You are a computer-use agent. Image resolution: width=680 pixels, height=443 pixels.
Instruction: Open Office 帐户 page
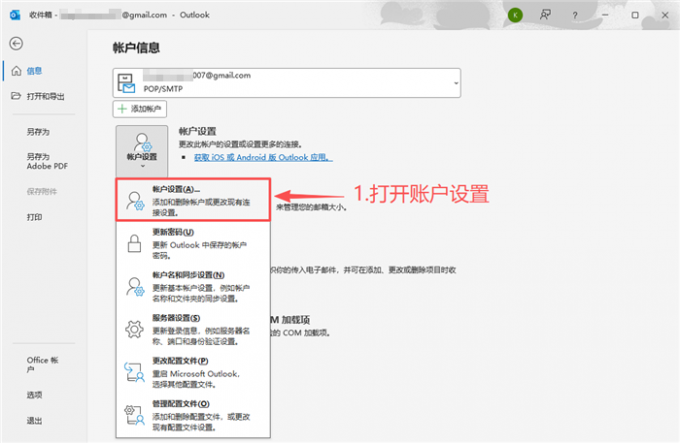[x=42, y=364]
